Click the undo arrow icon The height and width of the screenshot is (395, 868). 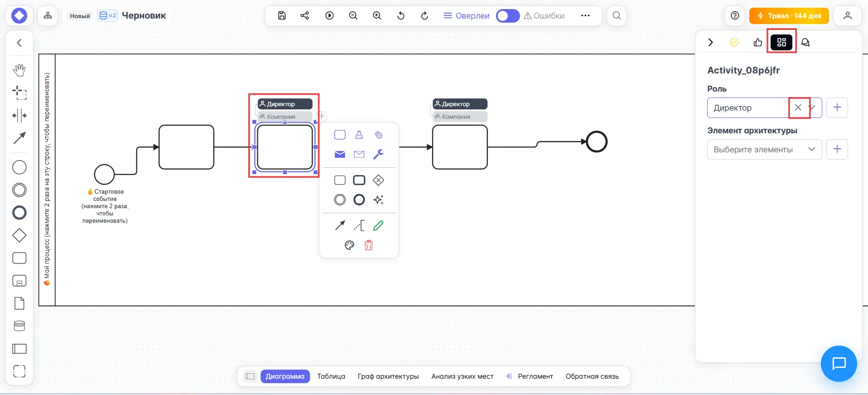[400, 16]
